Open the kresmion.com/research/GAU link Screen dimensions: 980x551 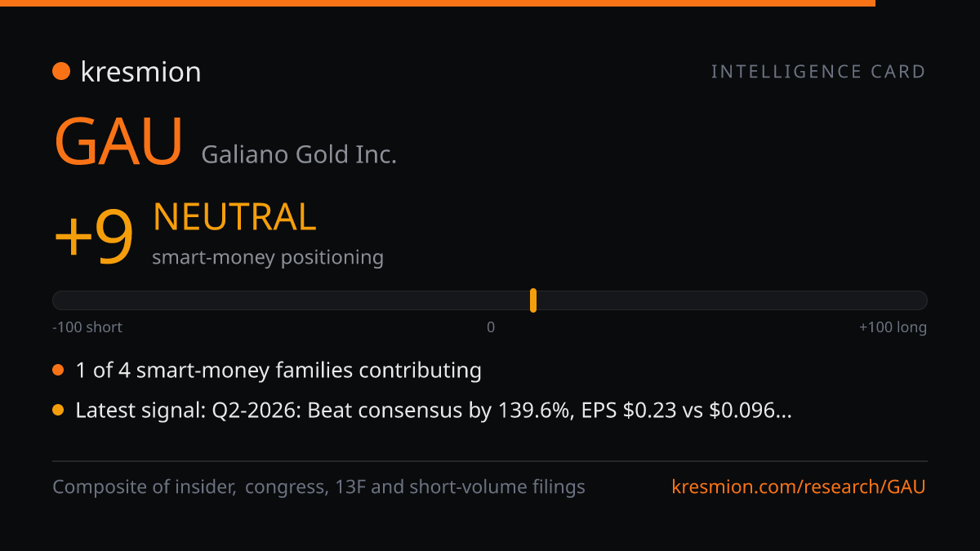799,487
